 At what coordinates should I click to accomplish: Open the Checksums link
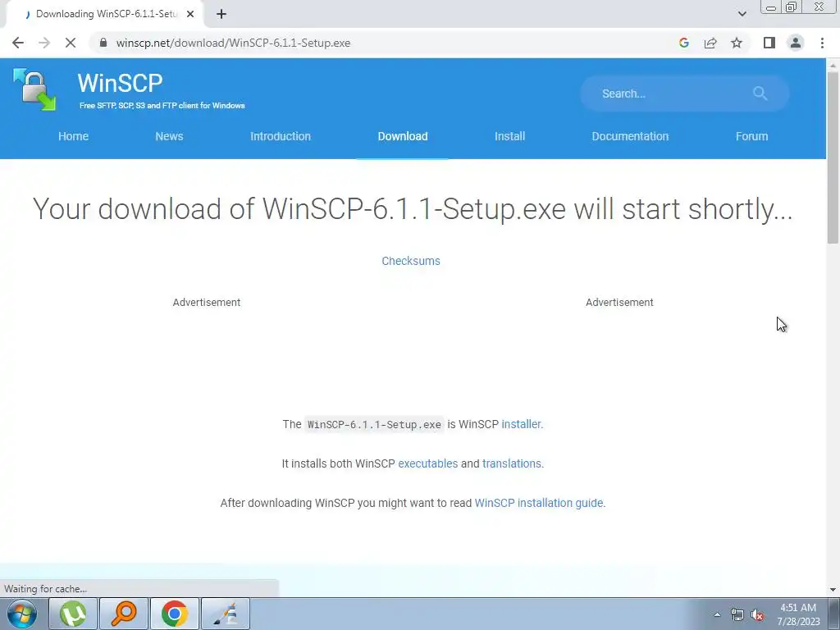pyautogui.click(x=411, y=261)
